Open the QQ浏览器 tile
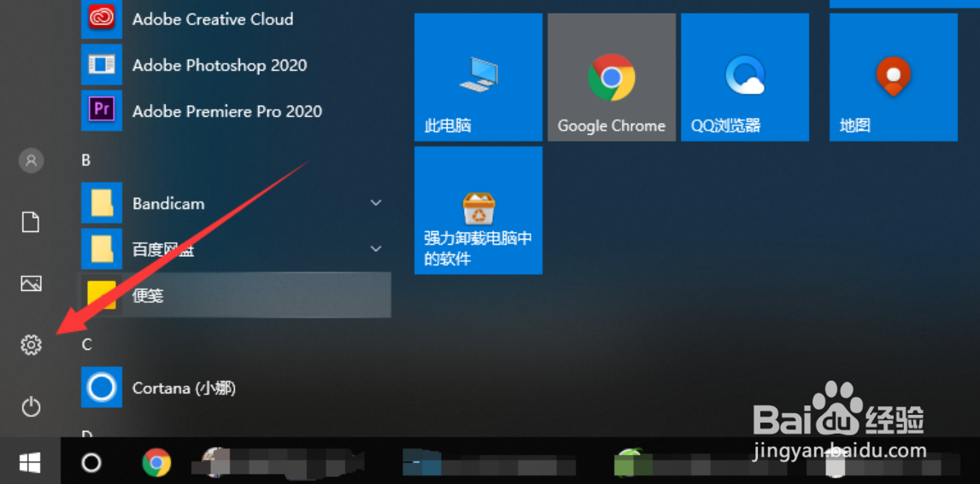This screenshot has height=484, width=980. [x=745, y=78]
